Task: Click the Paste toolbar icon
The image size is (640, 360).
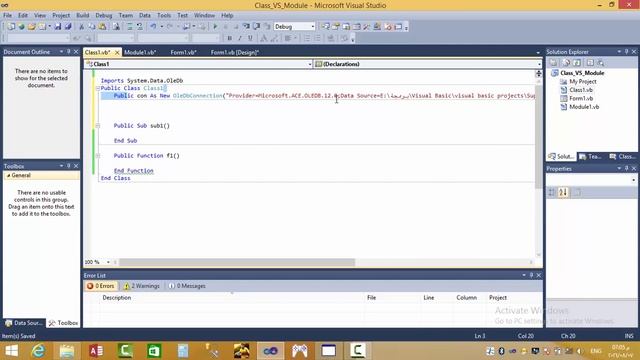Action: tap(102, 27)
